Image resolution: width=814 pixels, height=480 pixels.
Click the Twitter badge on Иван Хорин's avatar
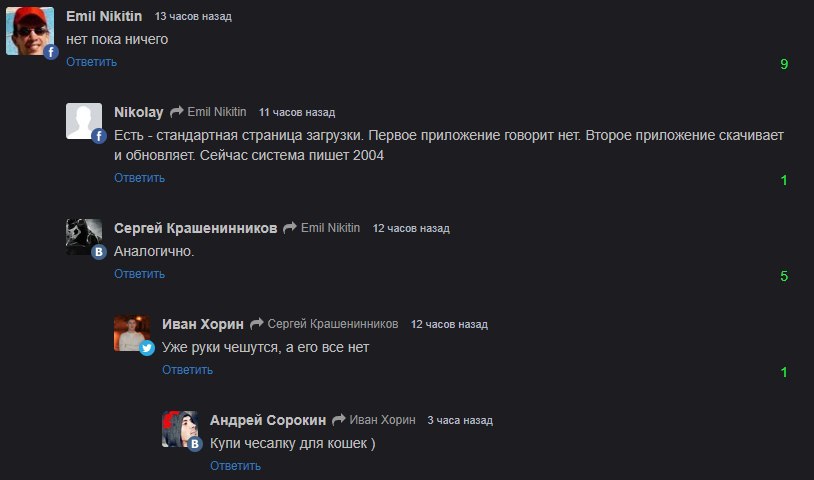[x=147, y=348]
